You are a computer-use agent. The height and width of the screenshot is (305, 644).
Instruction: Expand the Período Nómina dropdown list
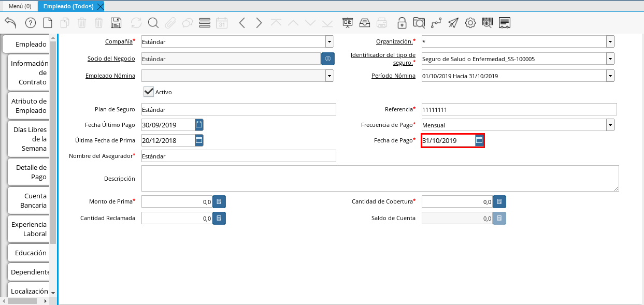click(610, 76)
